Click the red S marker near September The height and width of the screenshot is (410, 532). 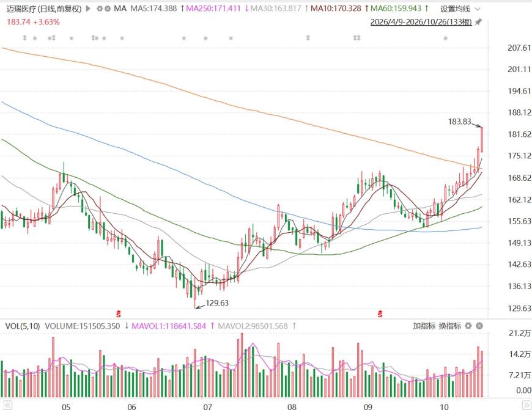(x=380, y=313)
